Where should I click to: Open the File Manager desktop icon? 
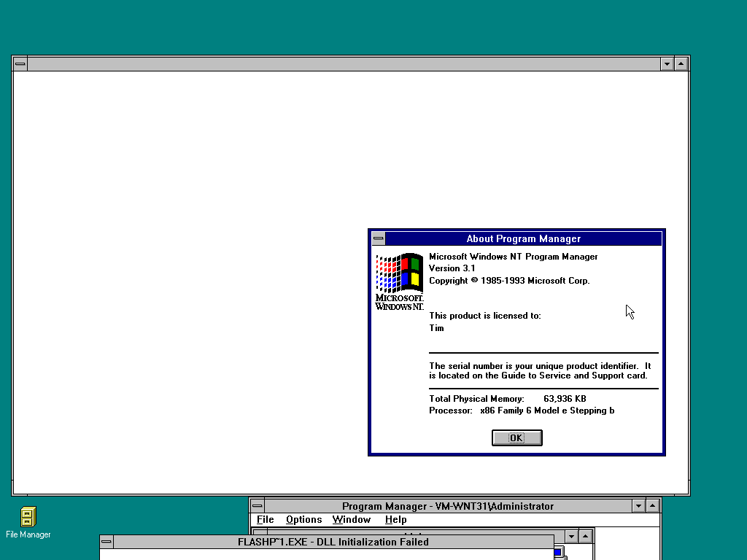tap(28, 522)
